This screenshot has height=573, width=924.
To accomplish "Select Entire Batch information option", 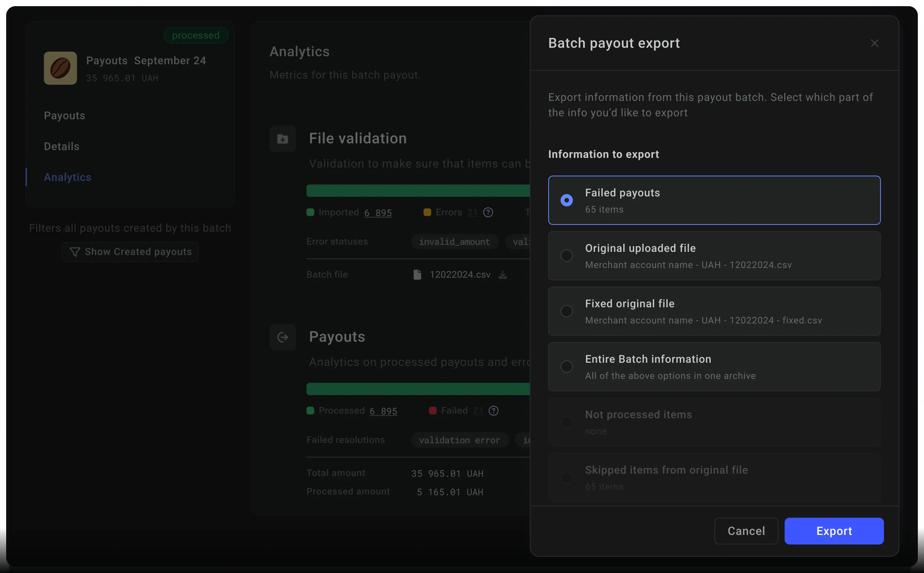I will click(x=714, y=367).
